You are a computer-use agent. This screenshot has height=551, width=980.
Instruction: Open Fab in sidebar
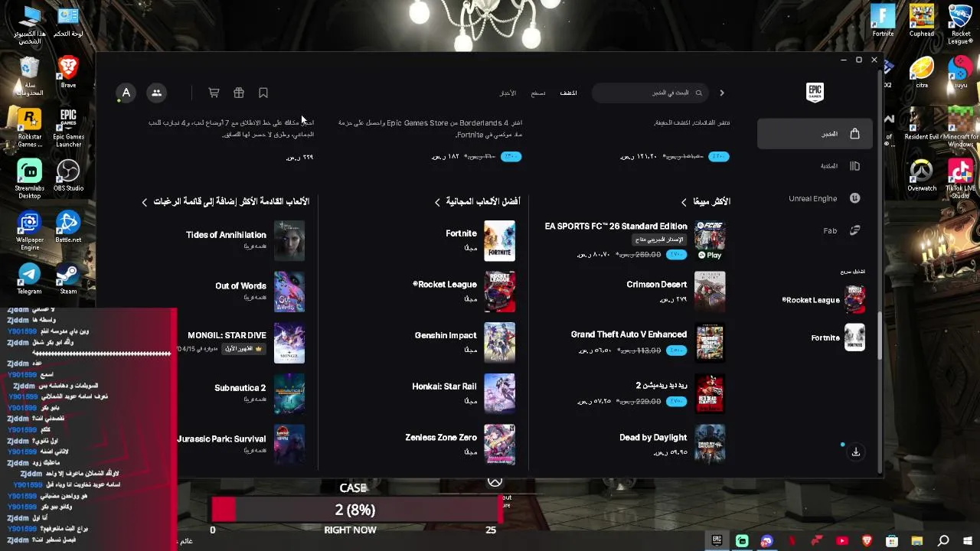(814, 230)
